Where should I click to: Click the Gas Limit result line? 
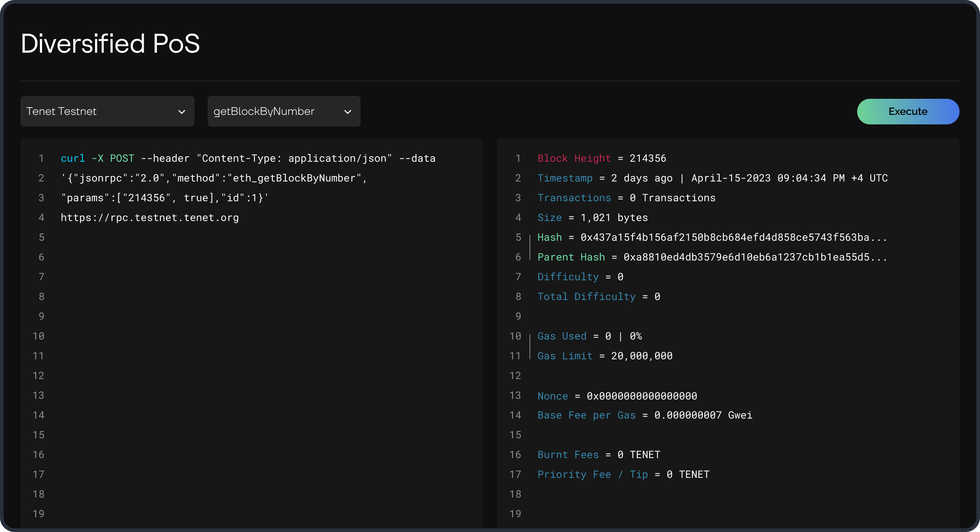pos(604,356)
